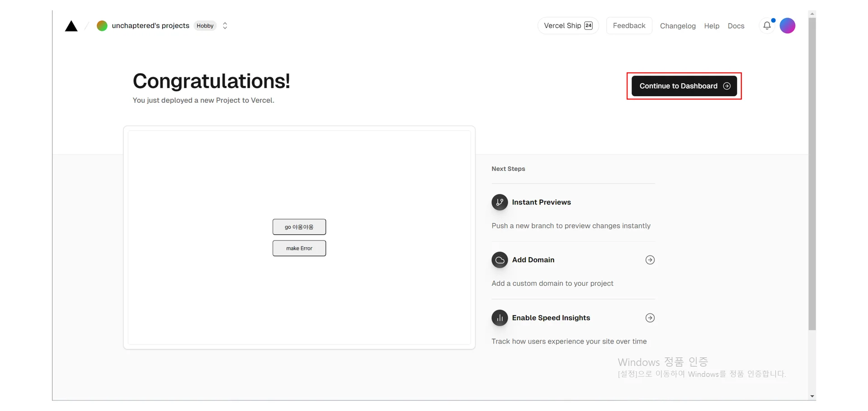Click the arrow next to Add Domain

coord(650,260)
